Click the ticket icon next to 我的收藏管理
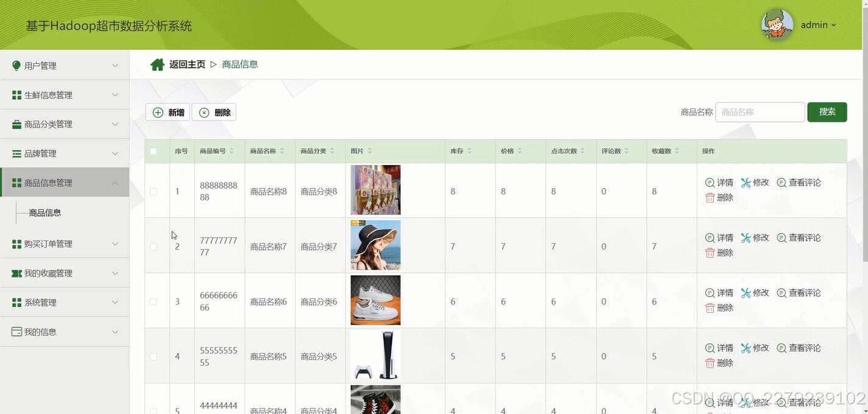The width and height of the screenshot is (868, 414). (x=16, y=273)
